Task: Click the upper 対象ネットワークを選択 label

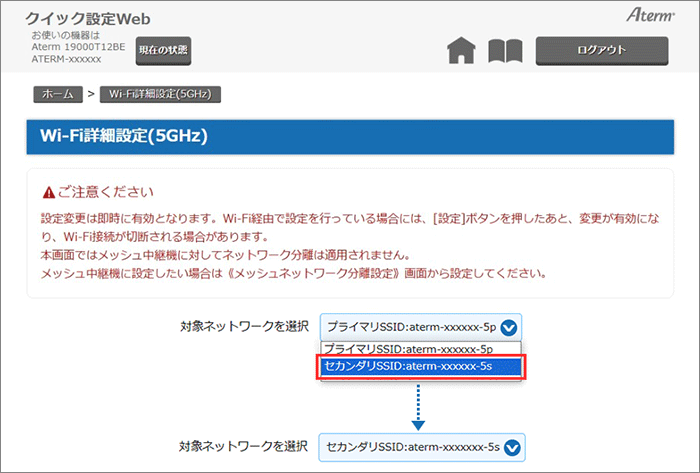Action: (x=243, y=326)
